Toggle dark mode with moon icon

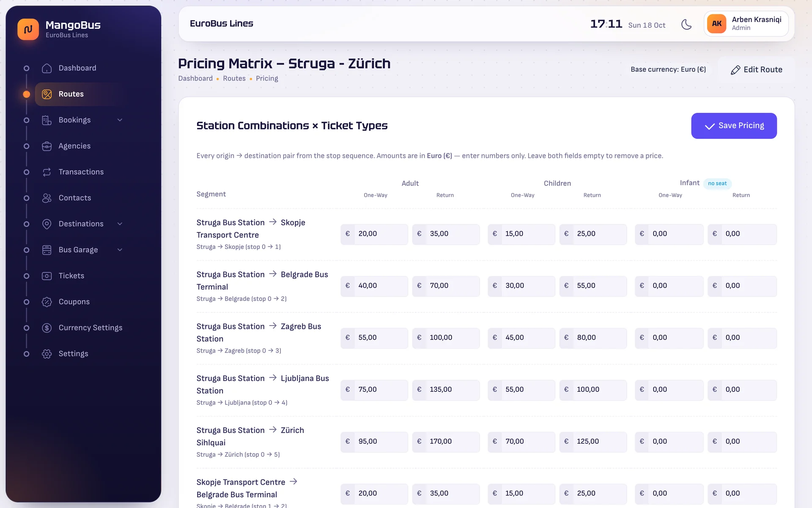pos(686,25)
